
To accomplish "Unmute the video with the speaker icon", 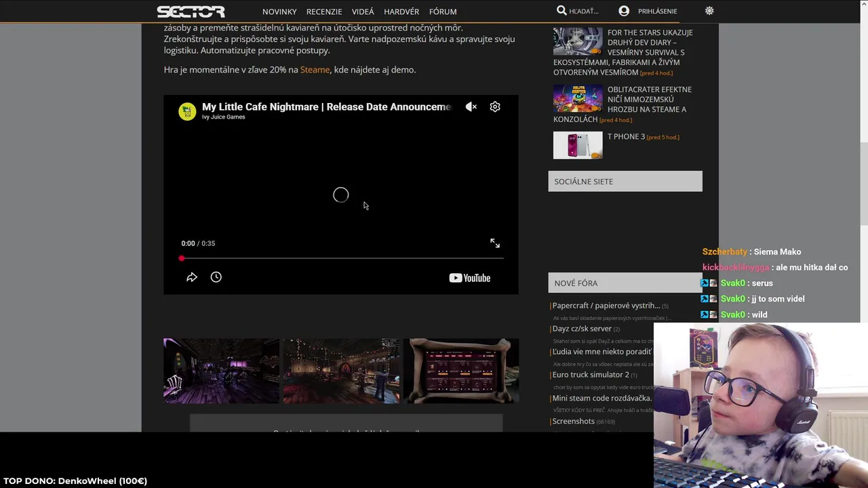I will pos(471,107).
